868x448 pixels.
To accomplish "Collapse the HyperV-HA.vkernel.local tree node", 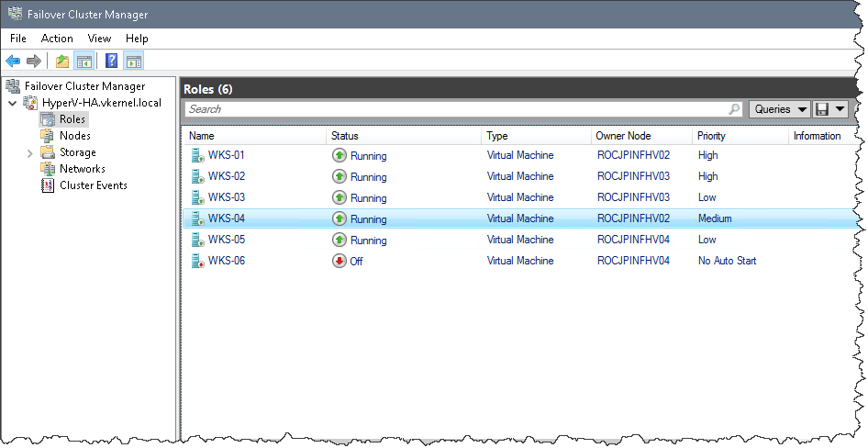I will point(13,103).
